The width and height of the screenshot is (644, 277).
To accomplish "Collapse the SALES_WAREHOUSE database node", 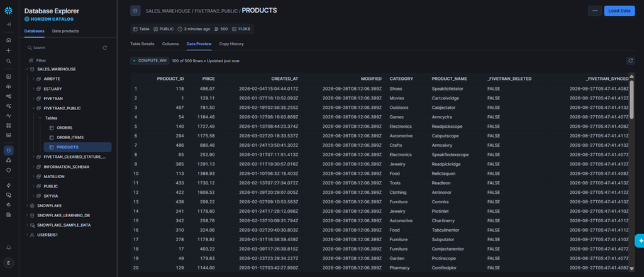I will click(x=27, y=69).
